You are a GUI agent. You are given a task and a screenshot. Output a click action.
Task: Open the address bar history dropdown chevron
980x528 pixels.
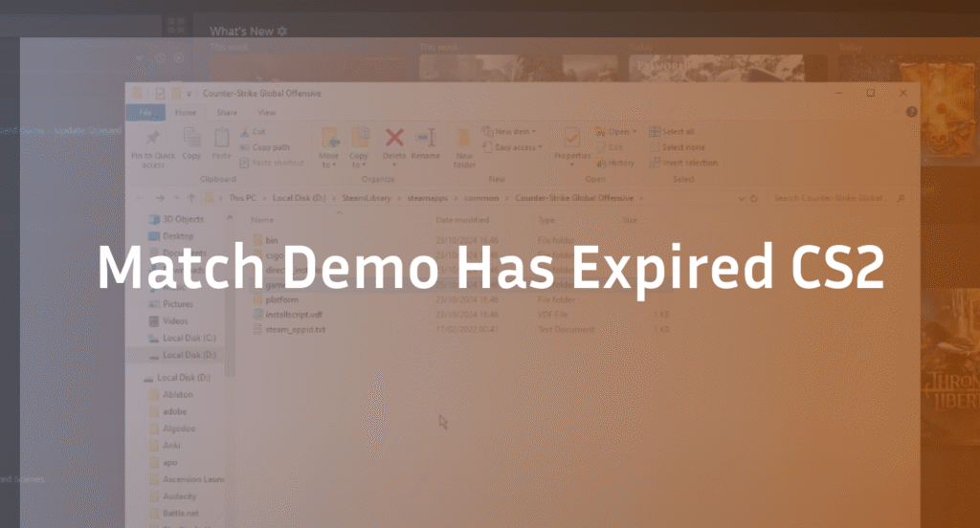(x=742, y=198)
